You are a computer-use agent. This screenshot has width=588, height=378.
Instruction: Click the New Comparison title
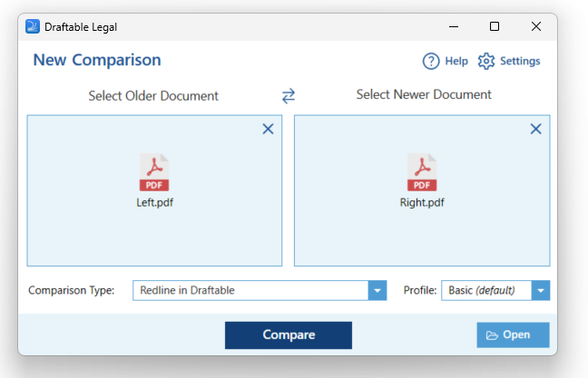coord(97,60)
